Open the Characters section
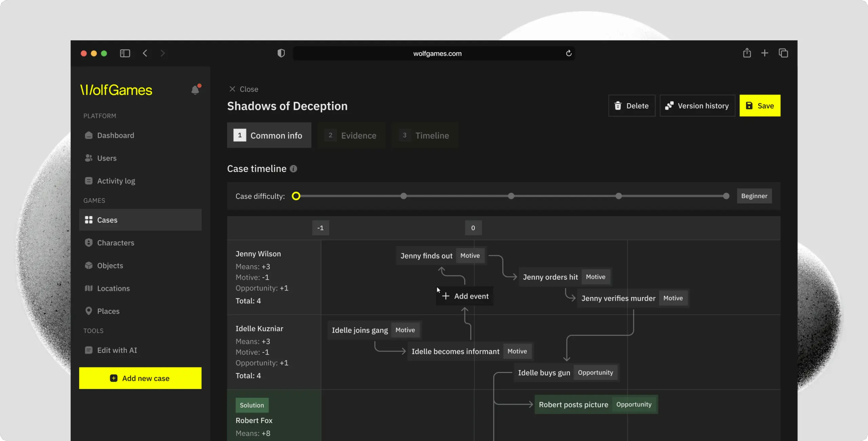The image size is (868, 441). point(115,243)
